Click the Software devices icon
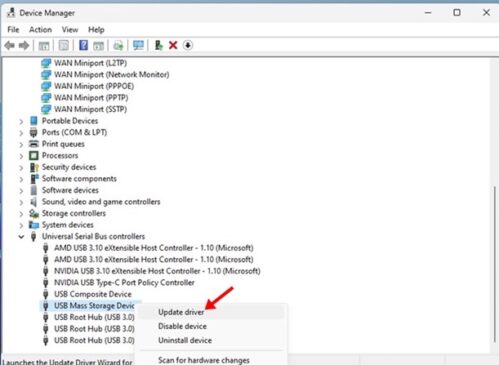 point(34,190)
